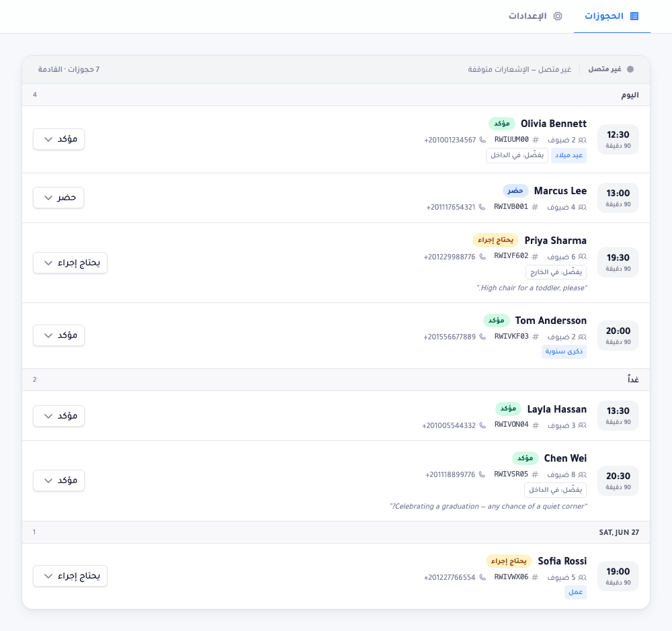Click the غير متصل notifications paused message
Screen dimensions: 672x631
tap(519, 69)
